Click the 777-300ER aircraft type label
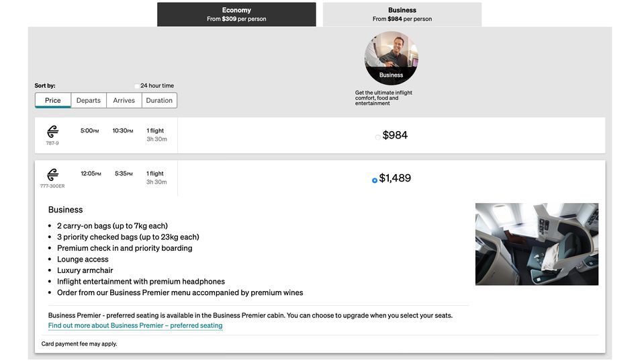The width and height of the screenshot is (644, 363). 52,186
